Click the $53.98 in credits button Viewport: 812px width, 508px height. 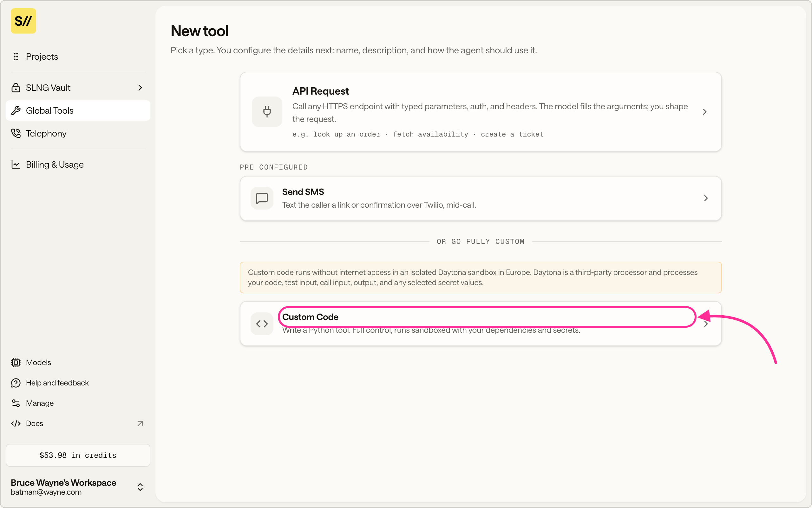pyautogui.click(x=78, y=455)
